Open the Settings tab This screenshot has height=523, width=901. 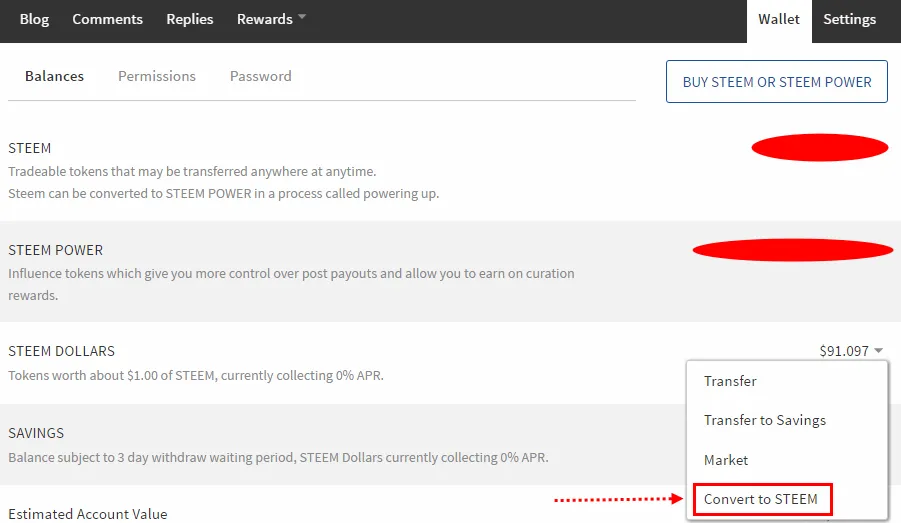pyautogui.click(x=849, y=19)
